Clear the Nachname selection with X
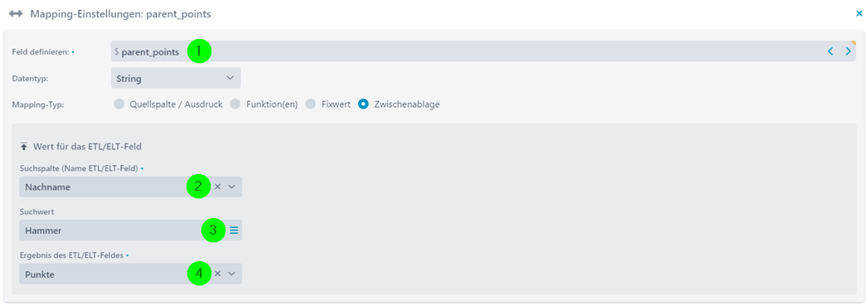Viewport: 868px width, 306px height. (217, 187)
